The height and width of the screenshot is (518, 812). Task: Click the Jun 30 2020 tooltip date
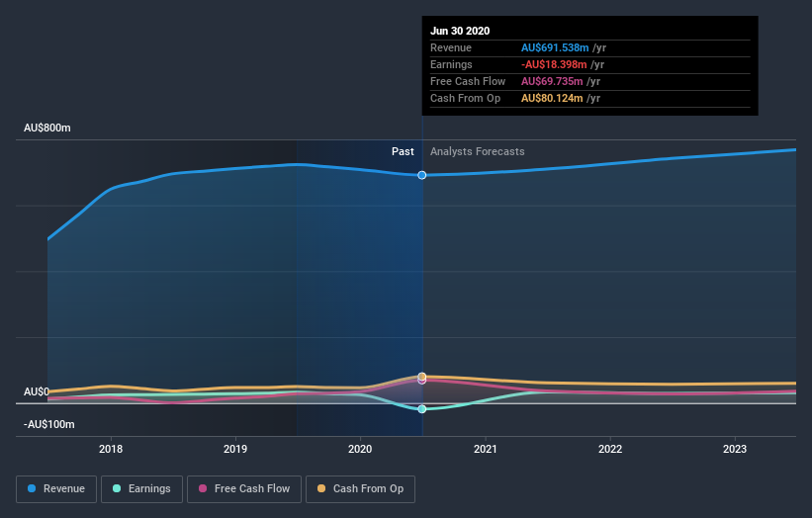click(x=460, y=31)
